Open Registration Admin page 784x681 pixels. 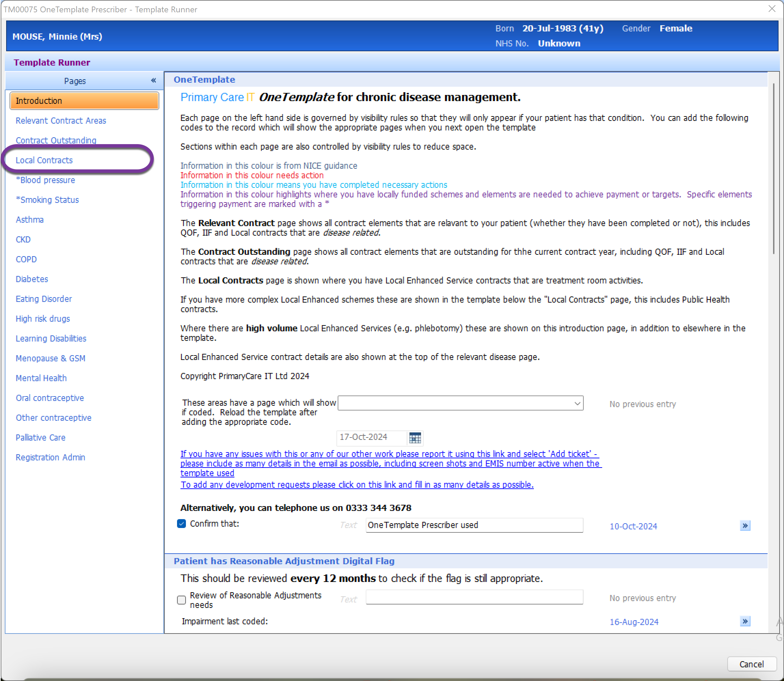[51, 457]
